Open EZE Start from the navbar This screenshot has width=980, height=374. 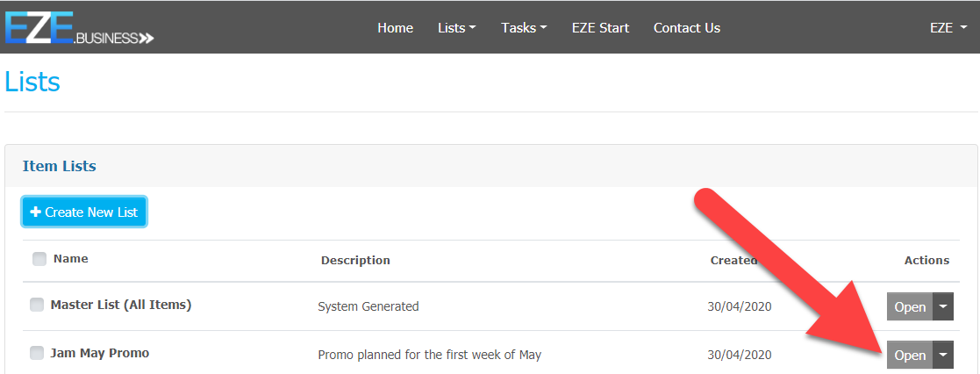(x=600, y=28)
